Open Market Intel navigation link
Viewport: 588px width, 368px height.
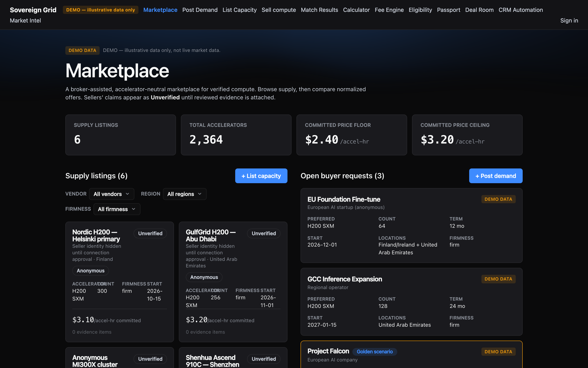tap(25, 20)
